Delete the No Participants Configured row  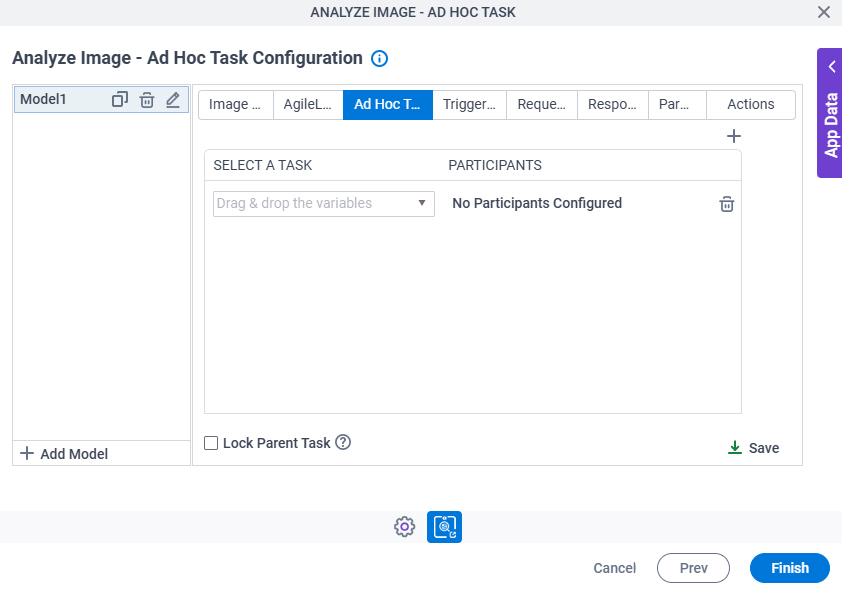727,204
